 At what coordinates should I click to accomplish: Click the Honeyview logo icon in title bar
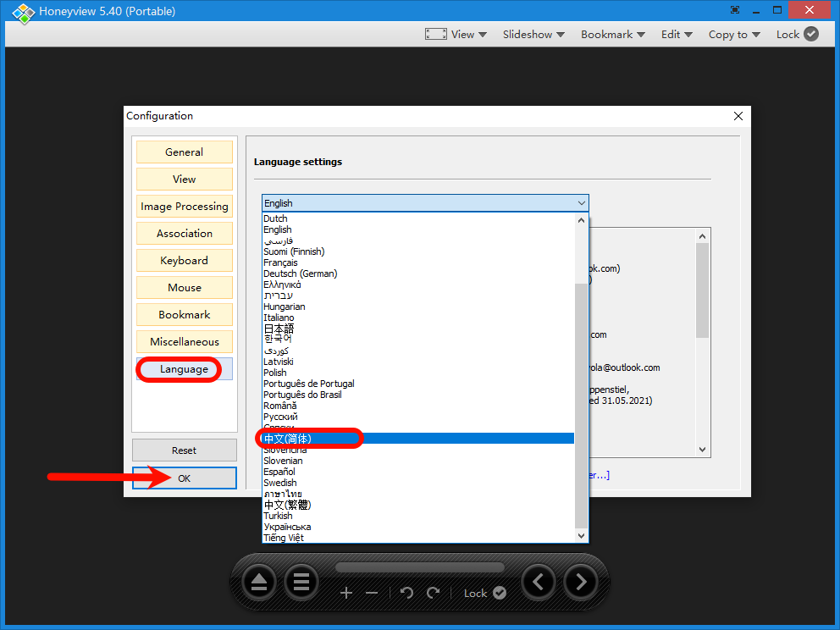pos(23,13)
